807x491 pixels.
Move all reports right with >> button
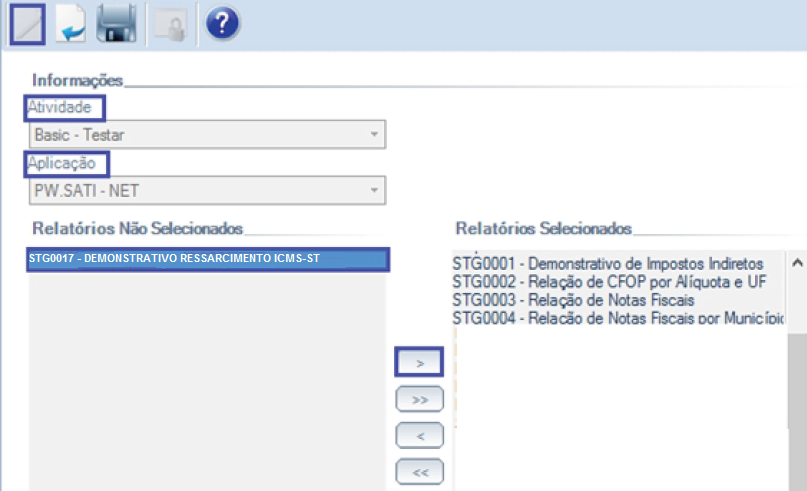tap(419, 399)
